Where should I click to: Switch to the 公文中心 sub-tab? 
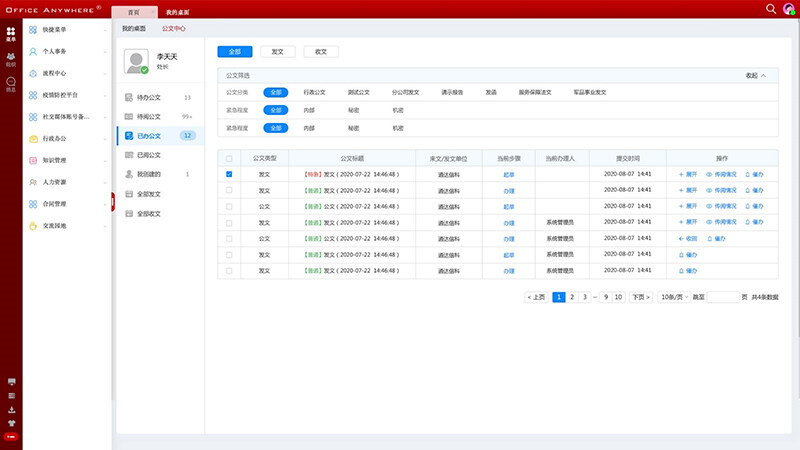(x=175, y=29)
